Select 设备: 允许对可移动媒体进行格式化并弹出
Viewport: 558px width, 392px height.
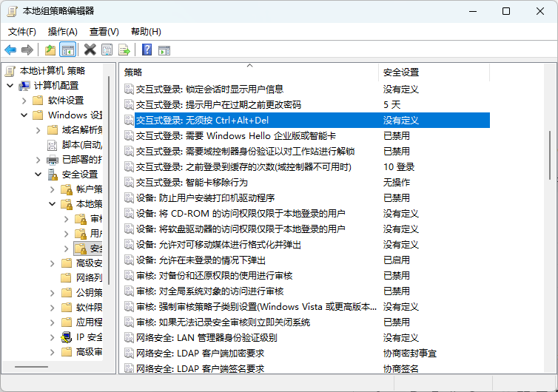pyautogui.click(x=218, y=245)
